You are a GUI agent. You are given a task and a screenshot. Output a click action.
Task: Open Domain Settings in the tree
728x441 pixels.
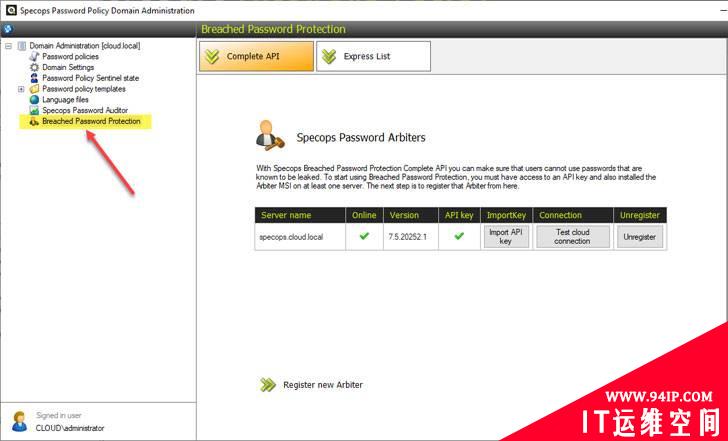pos(68,67)
